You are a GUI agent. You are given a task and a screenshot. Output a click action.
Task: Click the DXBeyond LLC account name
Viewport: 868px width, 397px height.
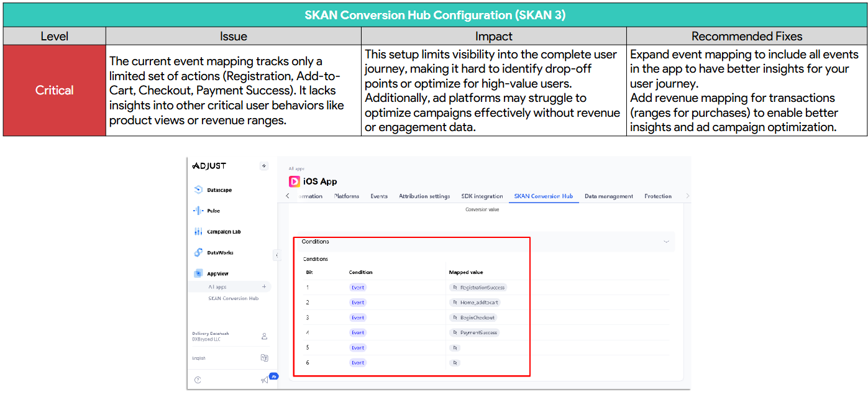206,339
